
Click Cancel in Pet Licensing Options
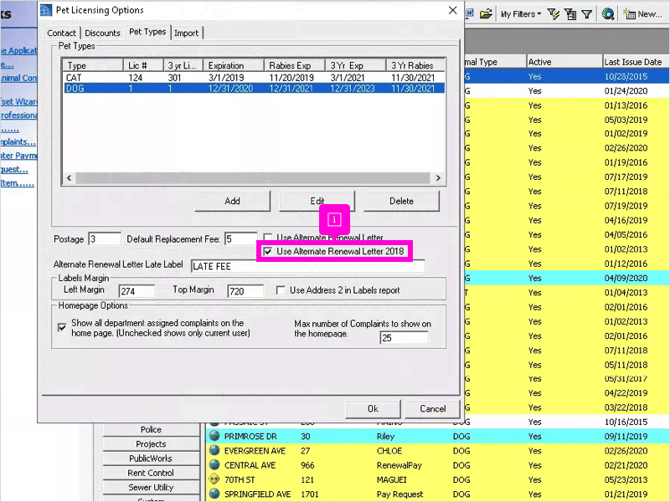coord(432,409)
